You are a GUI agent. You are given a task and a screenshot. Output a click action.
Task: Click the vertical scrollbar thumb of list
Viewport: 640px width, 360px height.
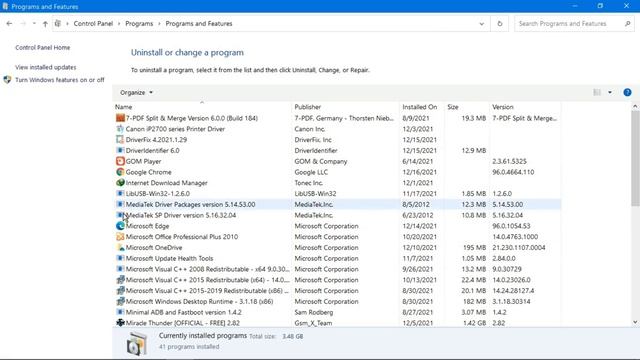tap(635, 158)
